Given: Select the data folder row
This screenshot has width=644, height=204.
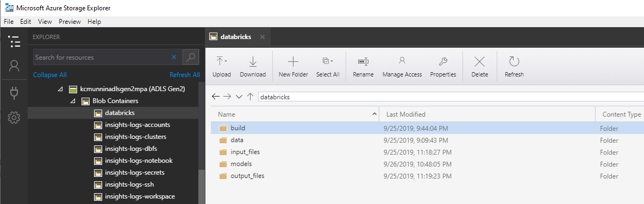Looking at the screenshot, I should pos(427,140).
